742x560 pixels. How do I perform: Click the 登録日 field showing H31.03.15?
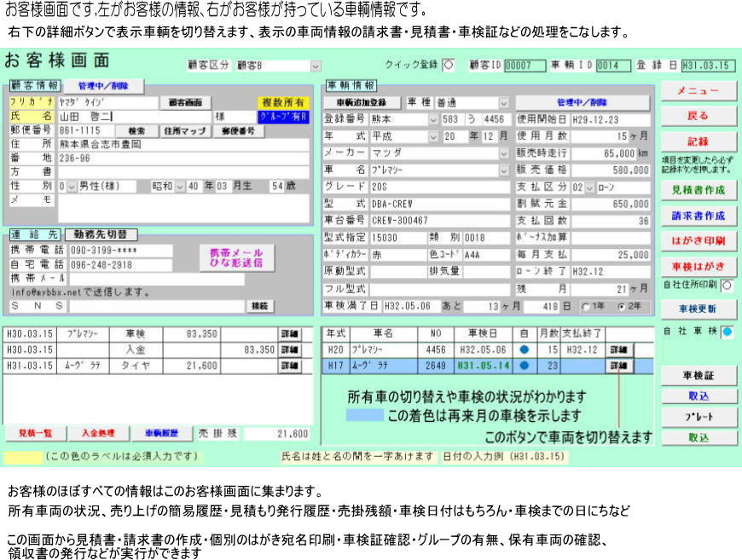pyautogui.click(x=709, y=66)
